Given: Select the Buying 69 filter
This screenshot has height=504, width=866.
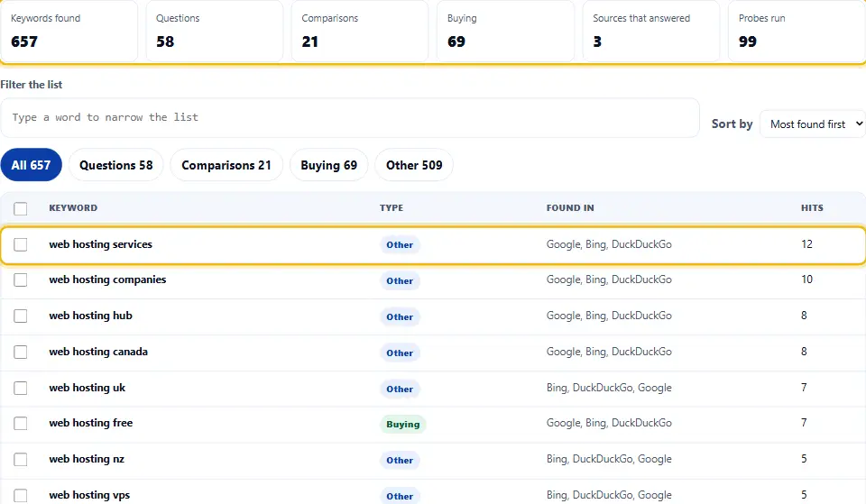Looking at the screenshot, I should [x=328, y=165].
